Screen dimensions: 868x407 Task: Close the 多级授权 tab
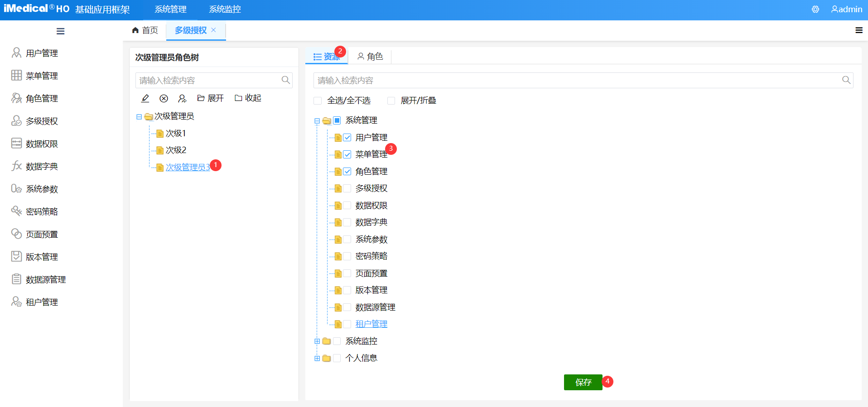click(213, 30)
